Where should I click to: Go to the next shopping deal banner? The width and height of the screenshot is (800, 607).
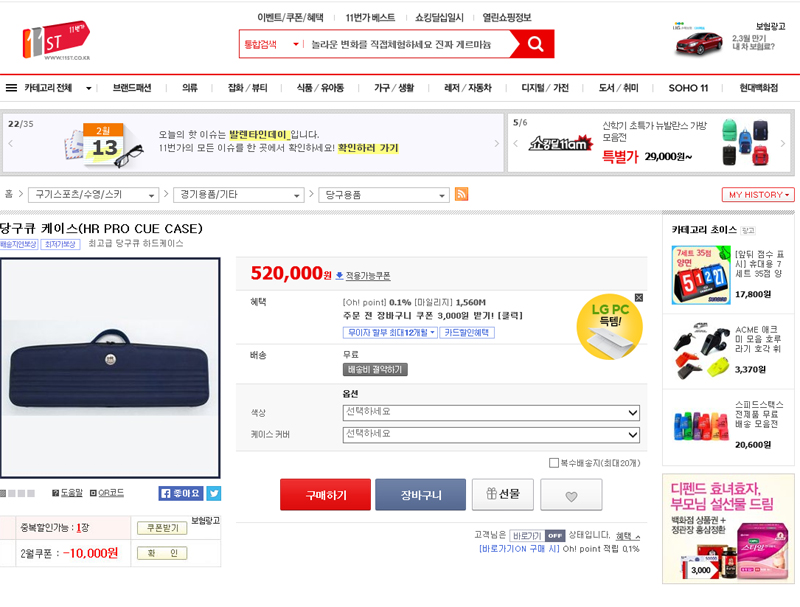point(783,143)
